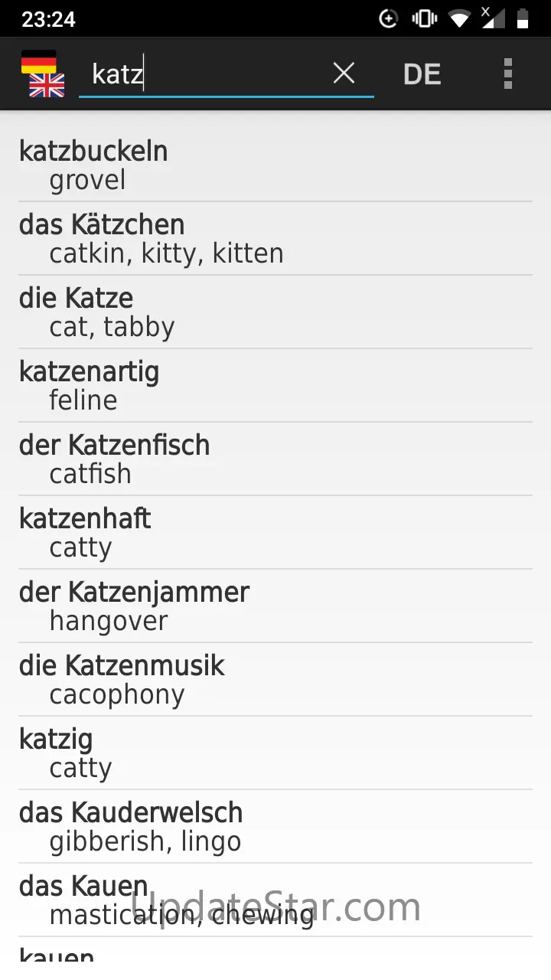Select the katzenartig entry

tap(275, 386)
